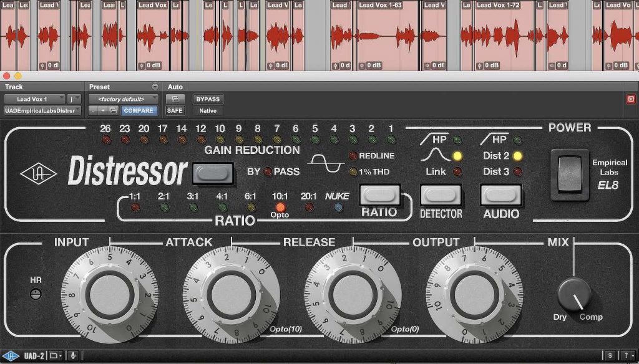This screenshot has height=364, width=639.
Task: Toggle SAFE mode in the Auto section
Action: click(x=175, y=111)
